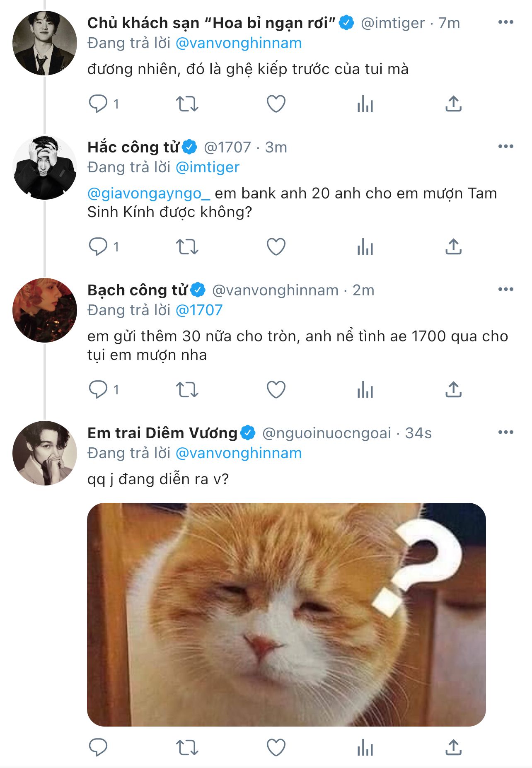This screenshot has width=532, height=768.
Task: Open the @giavongayngo_ mention link
Action: pos(149,193)
